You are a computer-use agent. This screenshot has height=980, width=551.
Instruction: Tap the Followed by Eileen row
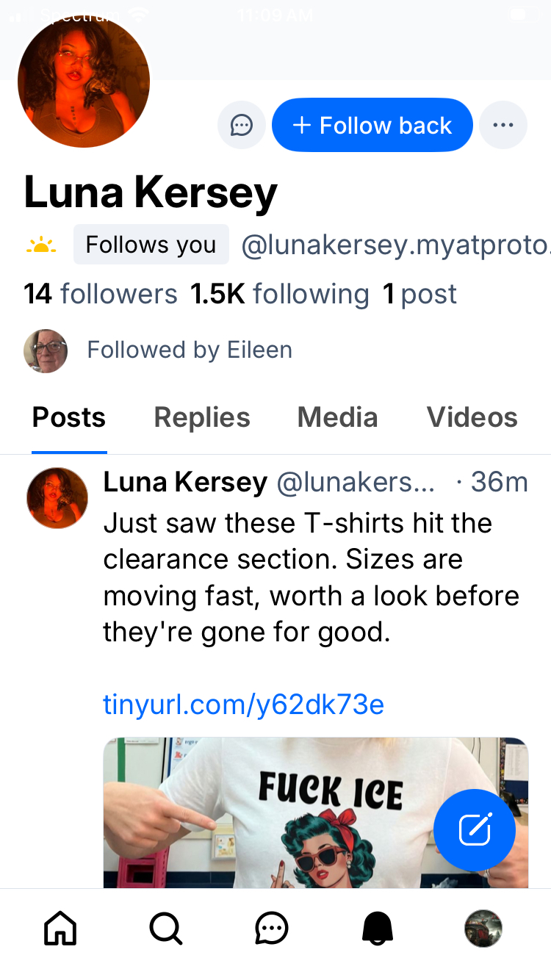(189, 350)
